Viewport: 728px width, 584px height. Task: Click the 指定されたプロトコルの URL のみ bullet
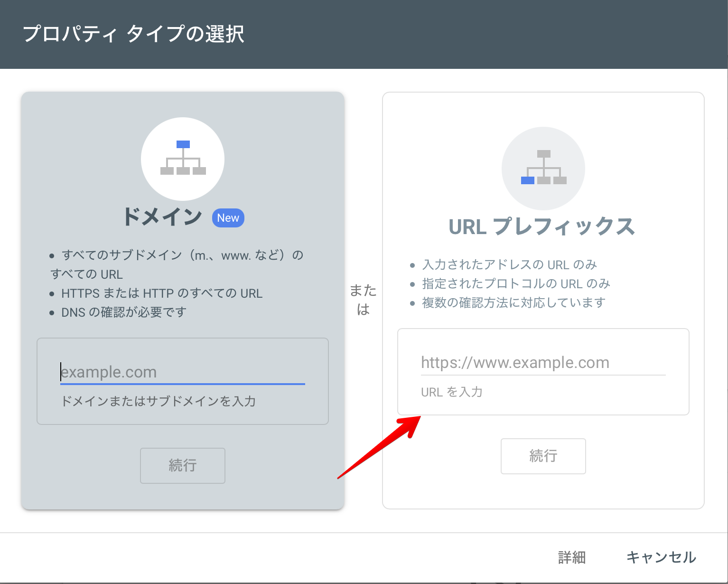[x=516, y=283]
